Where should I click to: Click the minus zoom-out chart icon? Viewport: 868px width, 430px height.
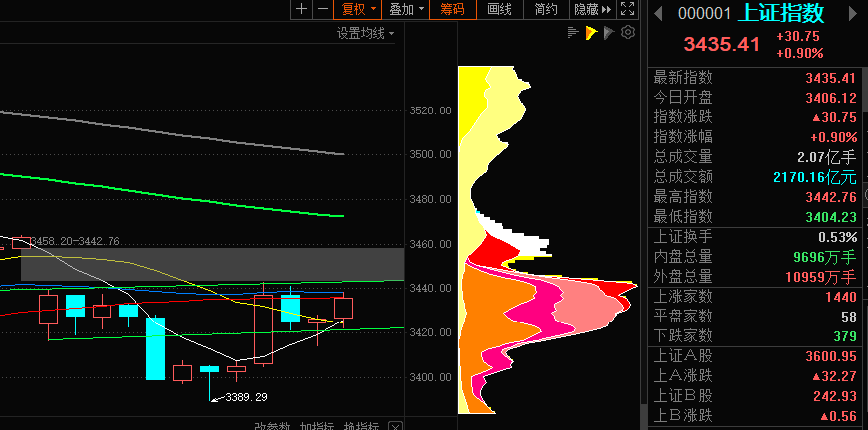322,9
